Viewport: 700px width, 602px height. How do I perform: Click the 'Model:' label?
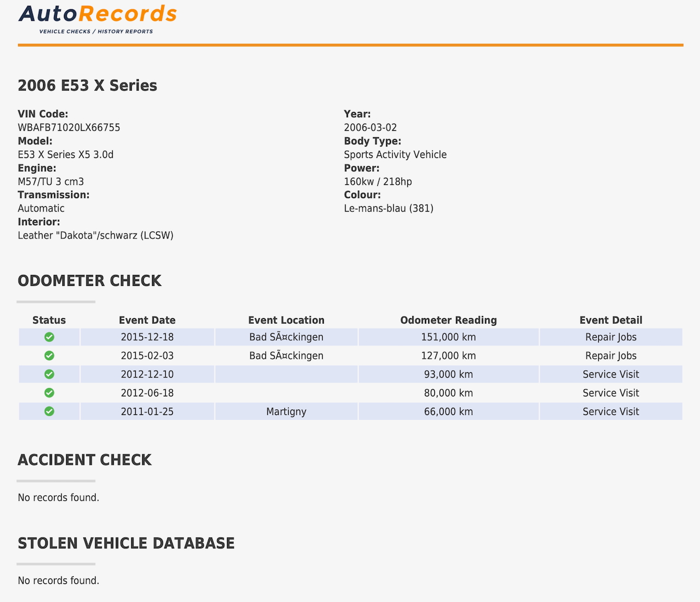[35, 141]
